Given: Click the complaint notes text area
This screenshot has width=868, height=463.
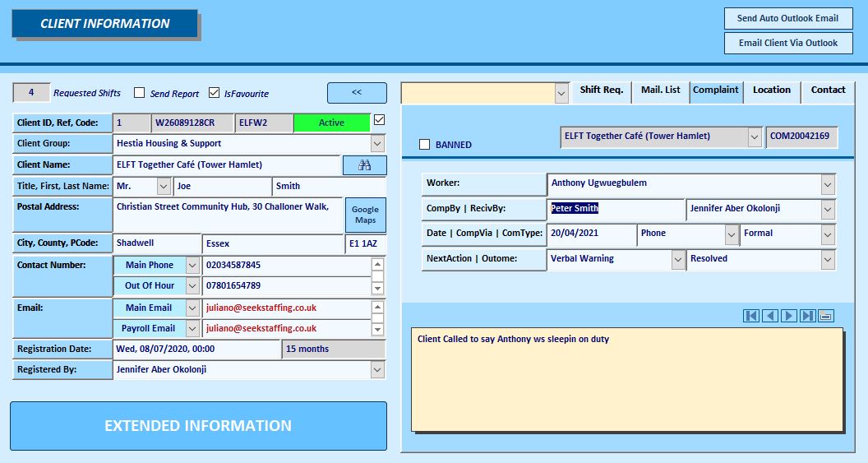Looking at the screenshot, I should (627, 380).
